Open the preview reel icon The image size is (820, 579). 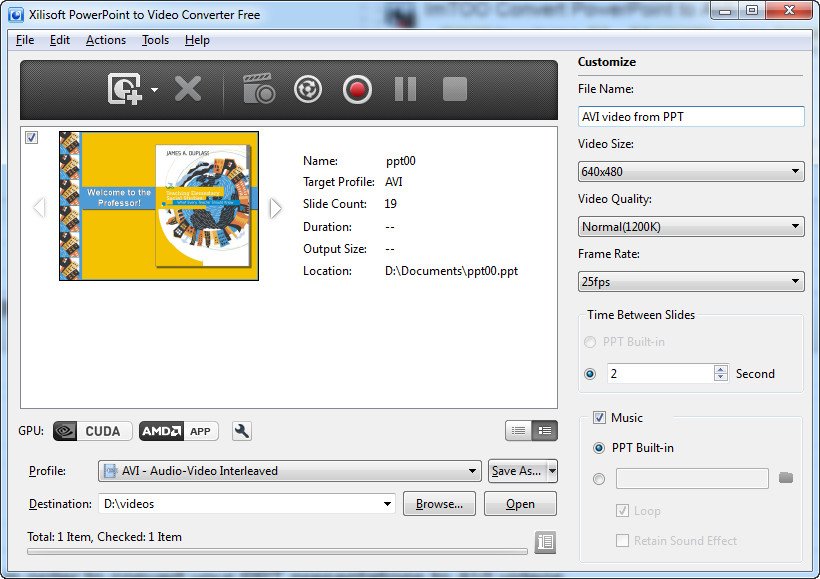point(307,89)
